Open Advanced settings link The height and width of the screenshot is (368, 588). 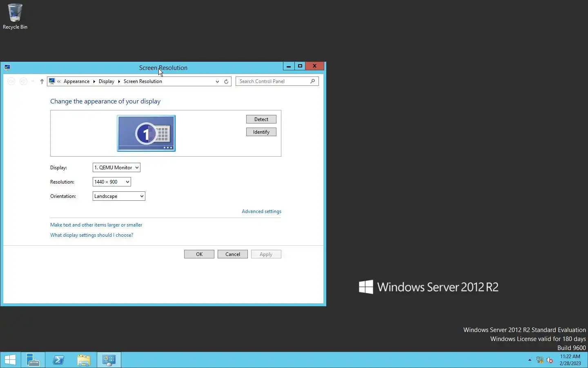pos(261,211)
